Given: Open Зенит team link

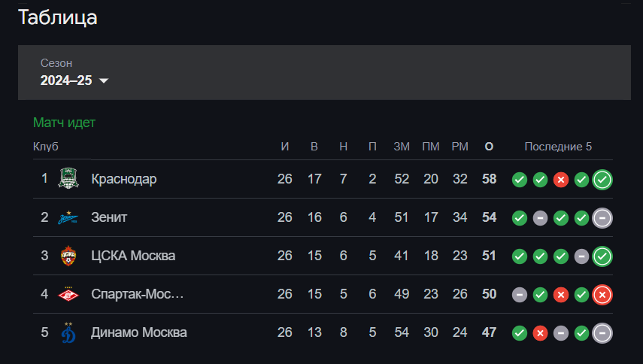Looking at the screenshot, I should (x=109, y=217).
